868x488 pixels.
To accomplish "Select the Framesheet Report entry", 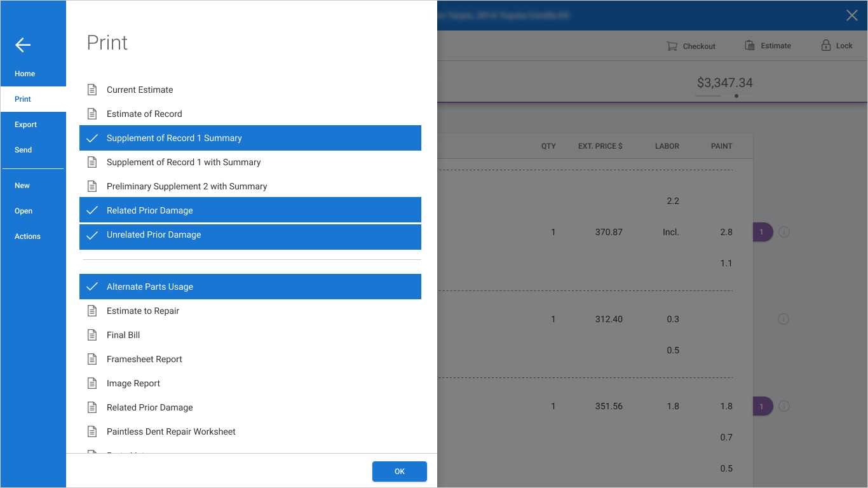I will point(250,359).
